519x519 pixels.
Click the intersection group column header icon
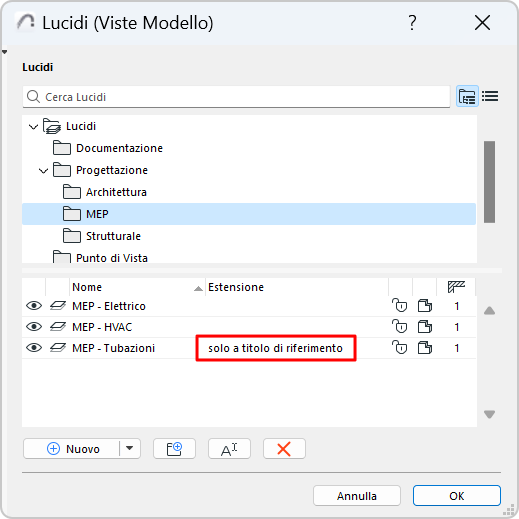(x=456, y=287)
